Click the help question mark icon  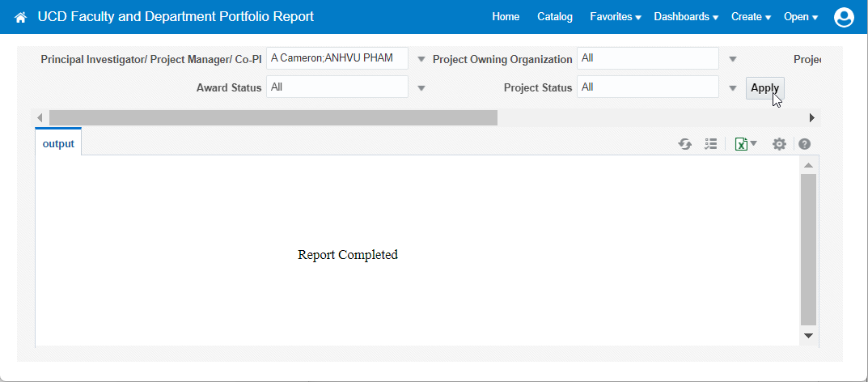(x=804, y=144)
